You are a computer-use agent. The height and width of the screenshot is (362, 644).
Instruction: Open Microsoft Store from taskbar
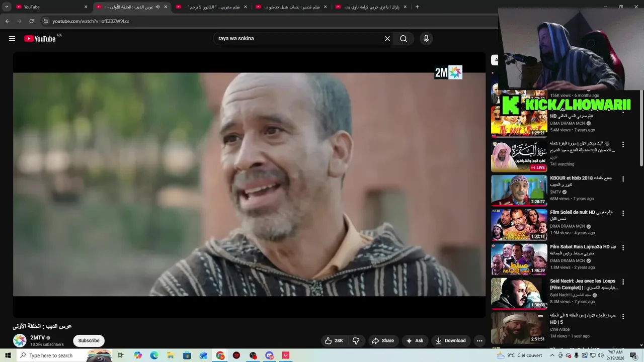187,355
